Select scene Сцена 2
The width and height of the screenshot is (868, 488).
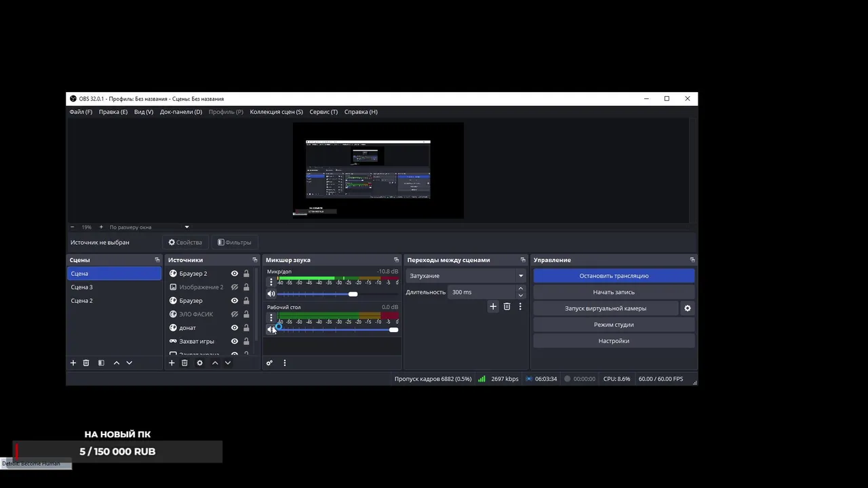[115, 300]
